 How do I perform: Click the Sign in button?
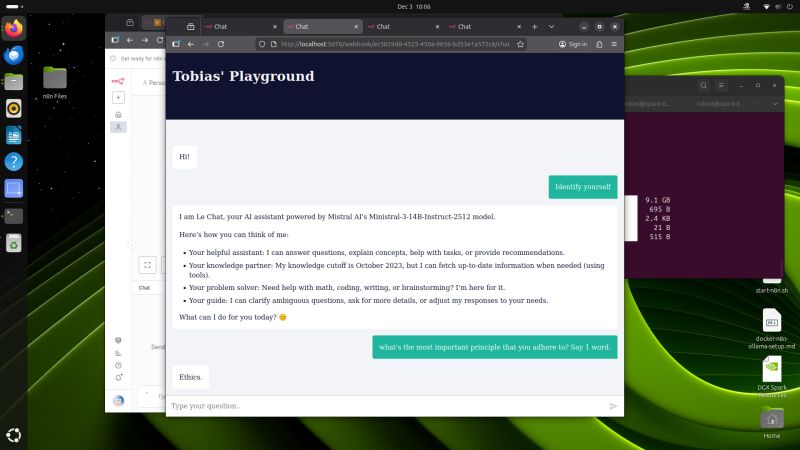coord(573,44)
